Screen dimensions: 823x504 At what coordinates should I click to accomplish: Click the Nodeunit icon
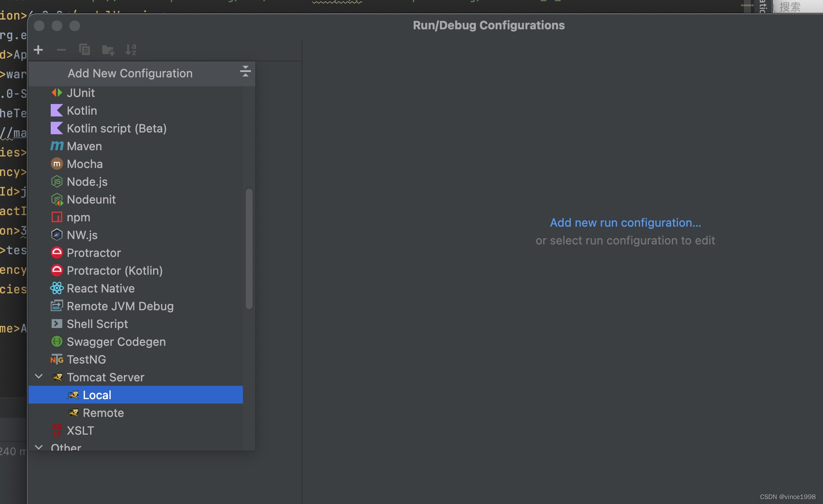point(57,199)
